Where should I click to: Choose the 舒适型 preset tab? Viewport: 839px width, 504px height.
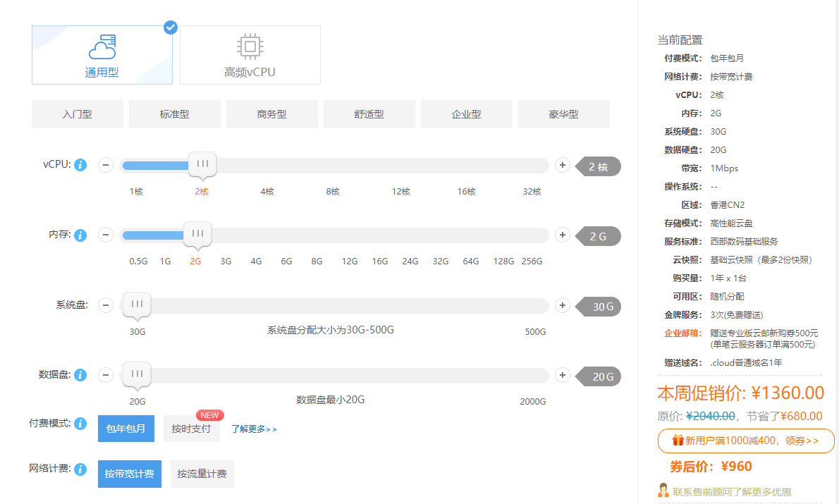pyautogui.click(x=369, y=114)
